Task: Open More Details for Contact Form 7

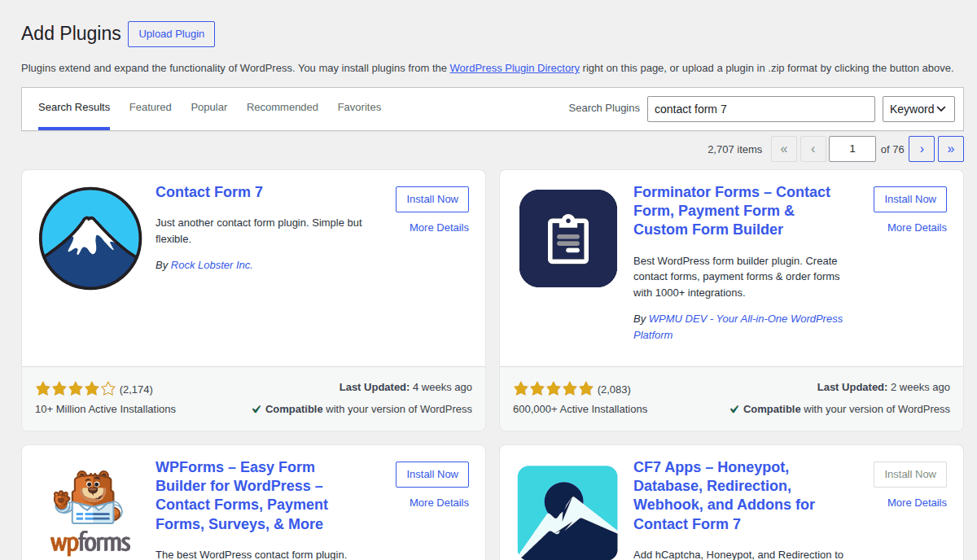Action: [439, 228]
